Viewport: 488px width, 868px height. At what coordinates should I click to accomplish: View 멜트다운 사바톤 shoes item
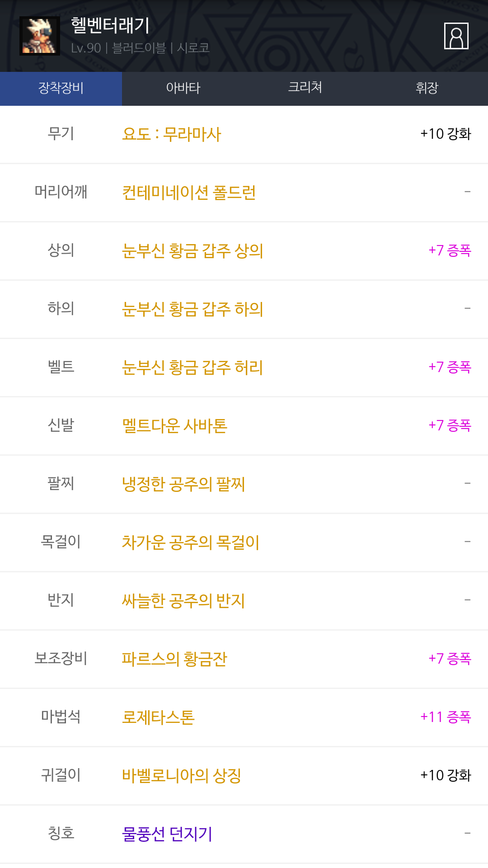tap(174, 426)
